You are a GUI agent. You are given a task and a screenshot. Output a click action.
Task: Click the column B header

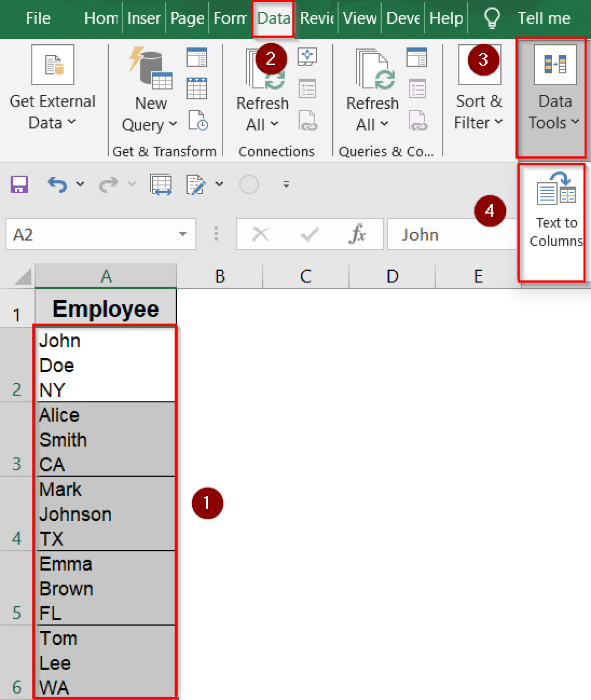[x=220, y=276]
